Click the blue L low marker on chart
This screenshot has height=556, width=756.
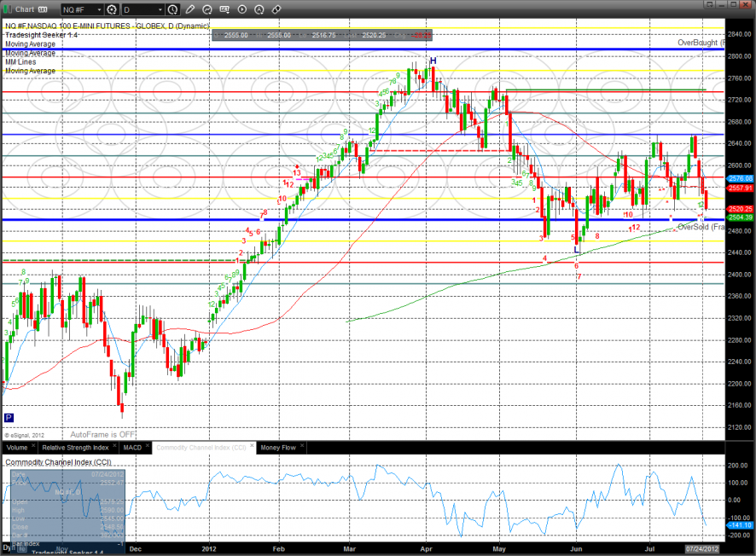click(576, 250)
